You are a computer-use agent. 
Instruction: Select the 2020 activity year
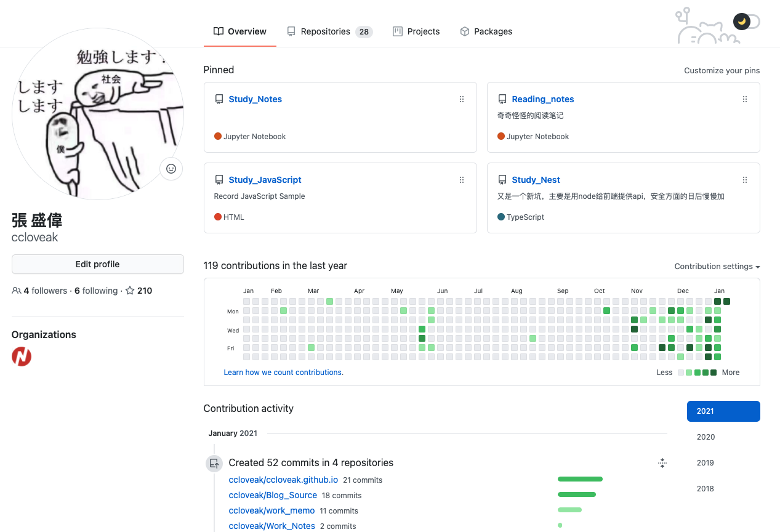point(706,437)
